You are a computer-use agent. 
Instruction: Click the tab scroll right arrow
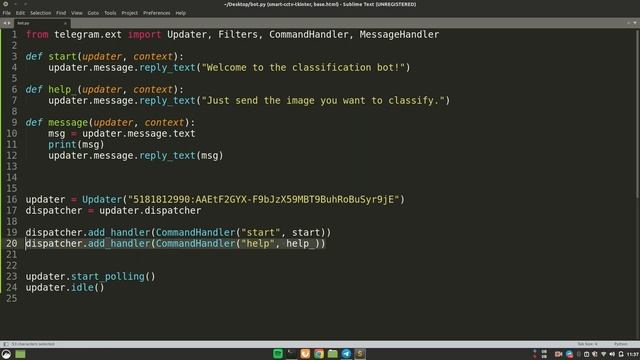9,23
